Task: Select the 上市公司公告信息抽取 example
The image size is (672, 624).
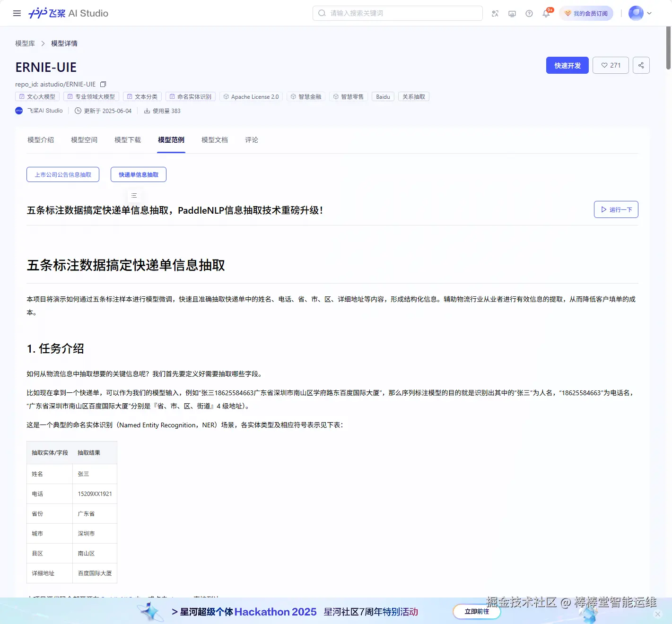Action: pyautogui.click(x=63, y=174)
